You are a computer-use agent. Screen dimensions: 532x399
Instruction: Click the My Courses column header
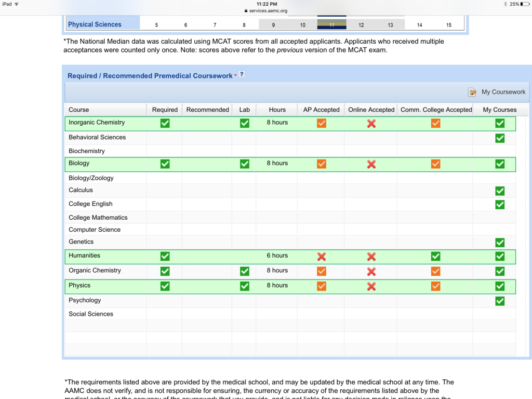499,110
